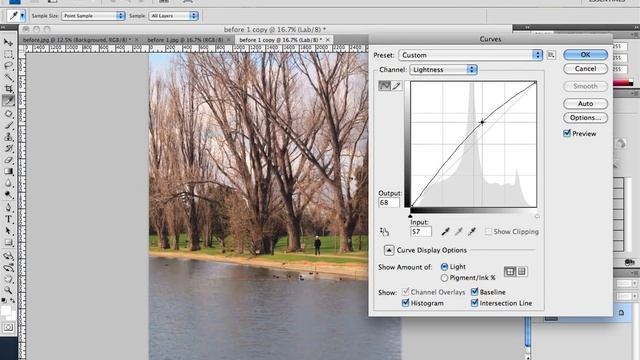Select the Hand tool
Image resolution: width=640 pixels, height=360 pixels.
pos(8,279)
